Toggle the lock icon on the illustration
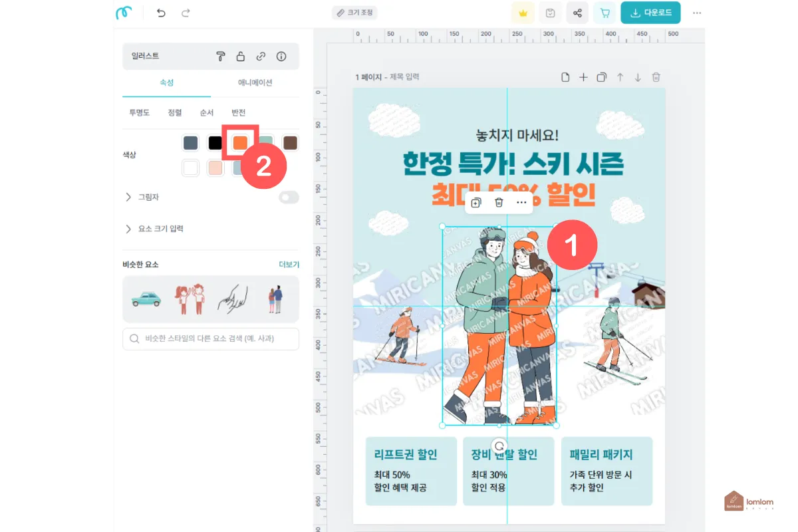This screenshot has height=532, width=798. click(x=241, y=56)
